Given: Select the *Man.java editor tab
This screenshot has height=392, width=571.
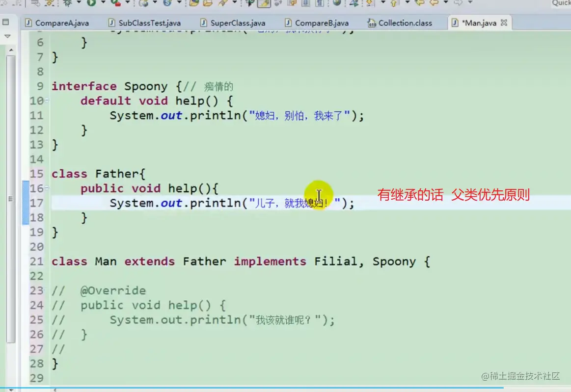Looking at the screenshot, I should click(479, 23).
